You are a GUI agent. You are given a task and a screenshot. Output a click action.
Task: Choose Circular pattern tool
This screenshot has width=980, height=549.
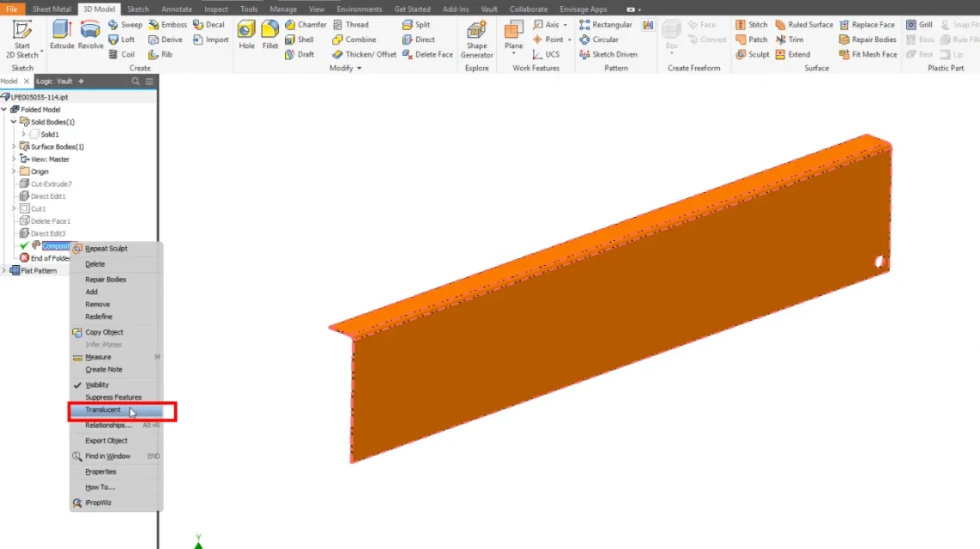pos(599,39)
